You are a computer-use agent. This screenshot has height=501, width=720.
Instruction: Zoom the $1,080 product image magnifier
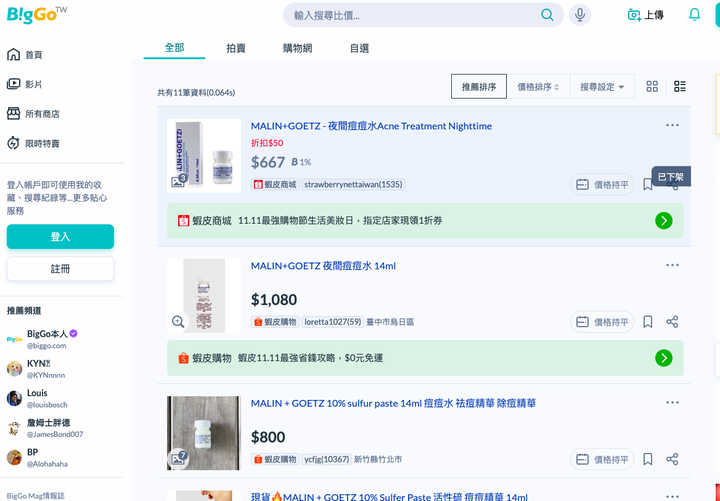pyautogui.click(x=178, y=321)
